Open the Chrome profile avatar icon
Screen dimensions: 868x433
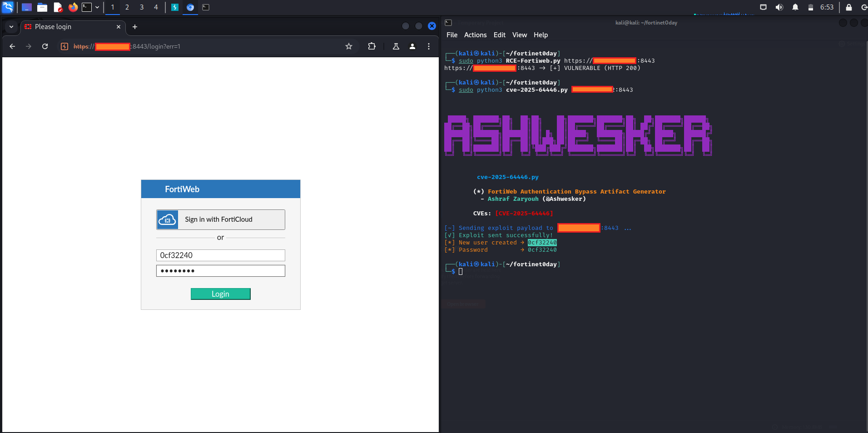412,46
